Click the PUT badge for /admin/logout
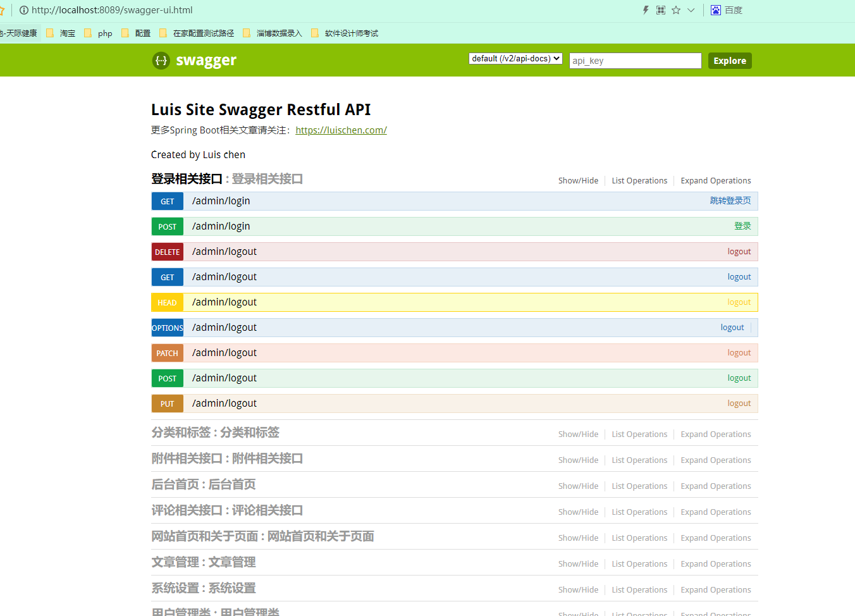855x616 pixels. 168,403
